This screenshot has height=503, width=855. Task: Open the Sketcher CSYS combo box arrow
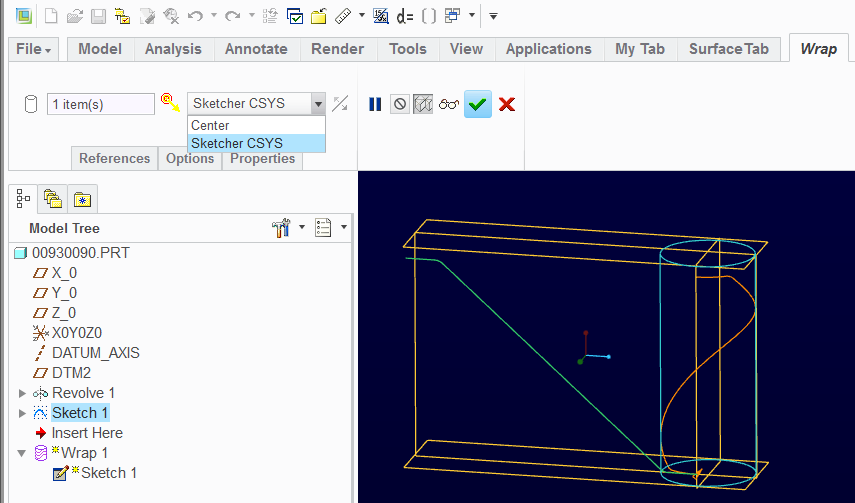point(318,104)
